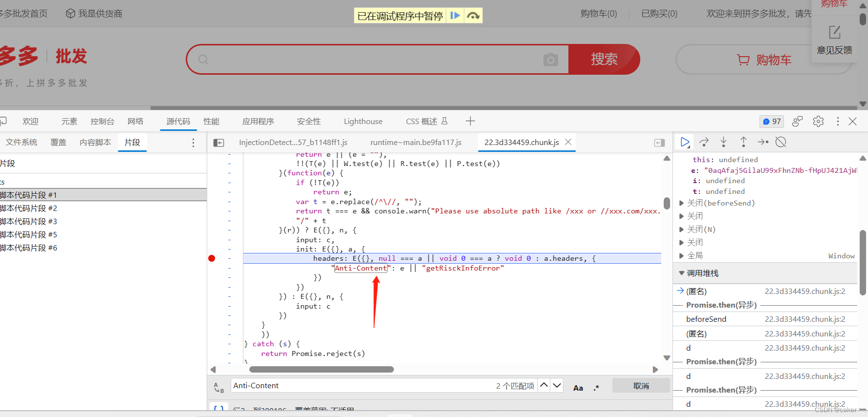868x417 pixels.
Task: Open the 已购买(0) header link
Action: 659,14
